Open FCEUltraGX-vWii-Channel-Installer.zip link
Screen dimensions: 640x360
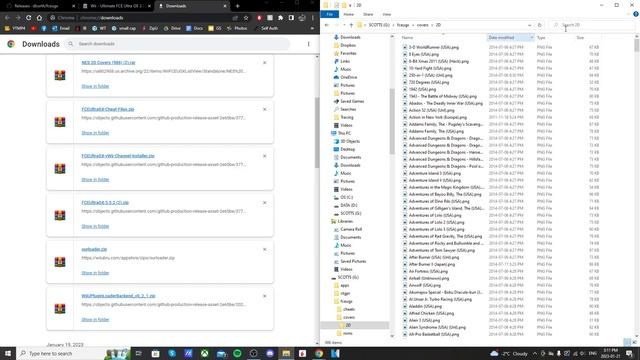118,156
